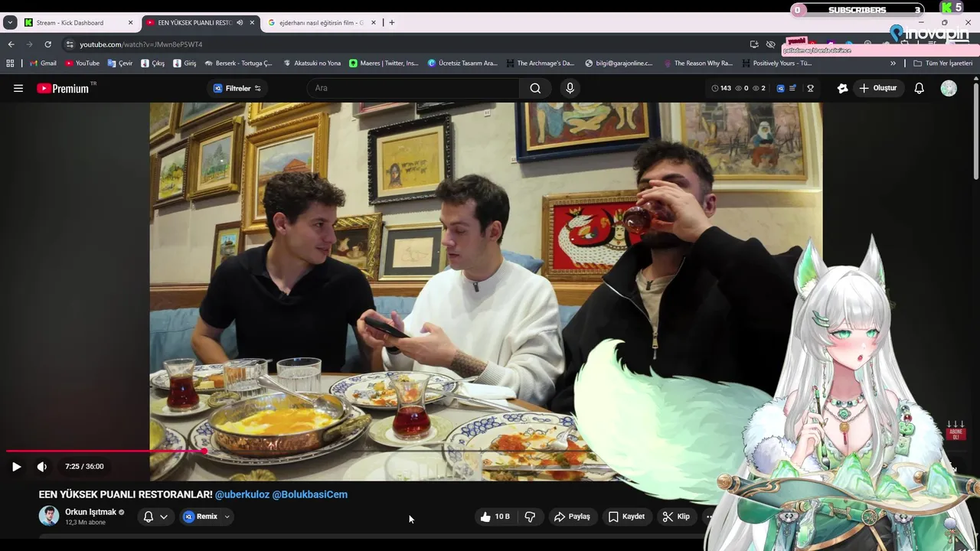Open the Giriş bookmark
The width and height of the screenshot is (980, 551).
point(185,64)
